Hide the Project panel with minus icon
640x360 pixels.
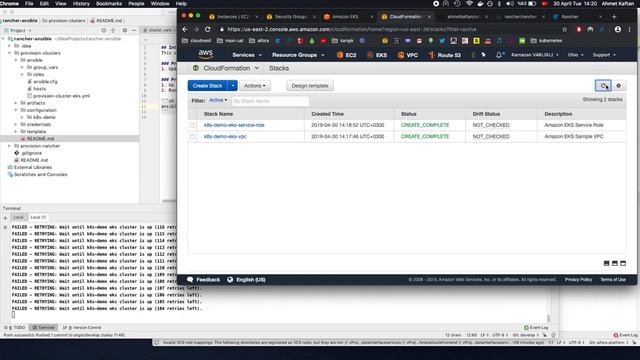click(x=134, y=30)
